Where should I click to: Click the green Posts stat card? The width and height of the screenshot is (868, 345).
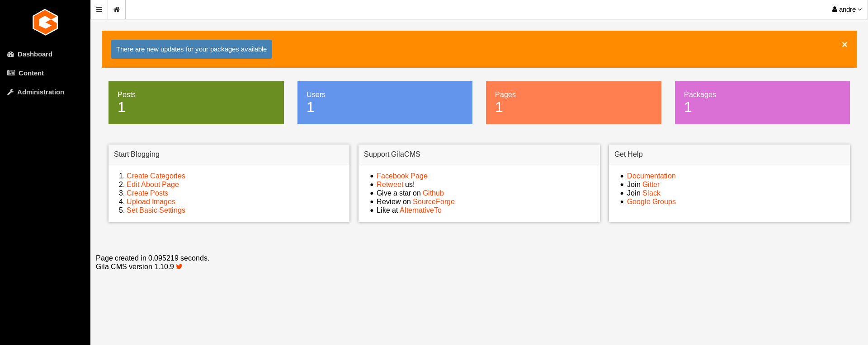click(x=196, y=103)
